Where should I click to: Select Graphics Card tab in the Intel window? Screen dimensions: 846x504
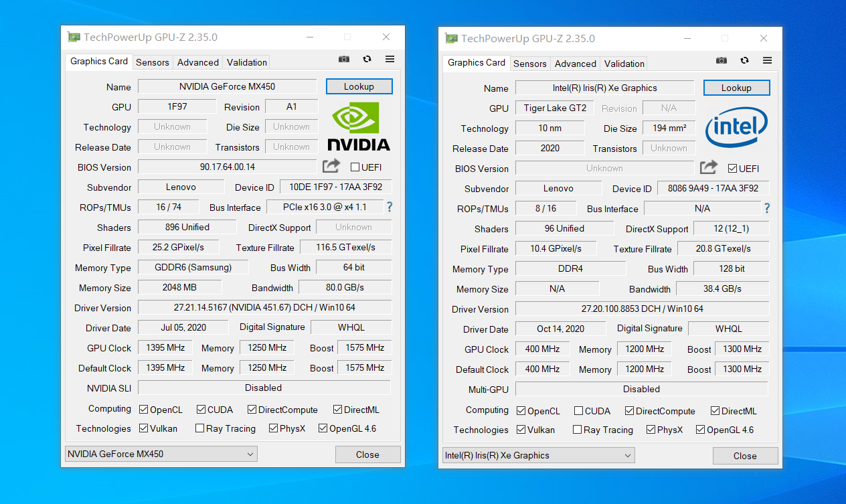pos(476,62)
